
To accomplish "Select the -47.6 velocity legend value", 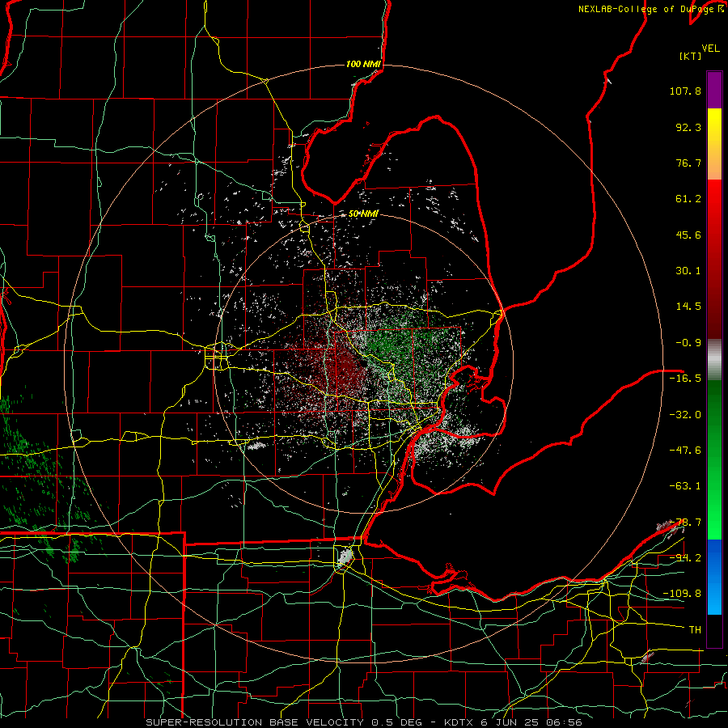I will tap(685, 451).
